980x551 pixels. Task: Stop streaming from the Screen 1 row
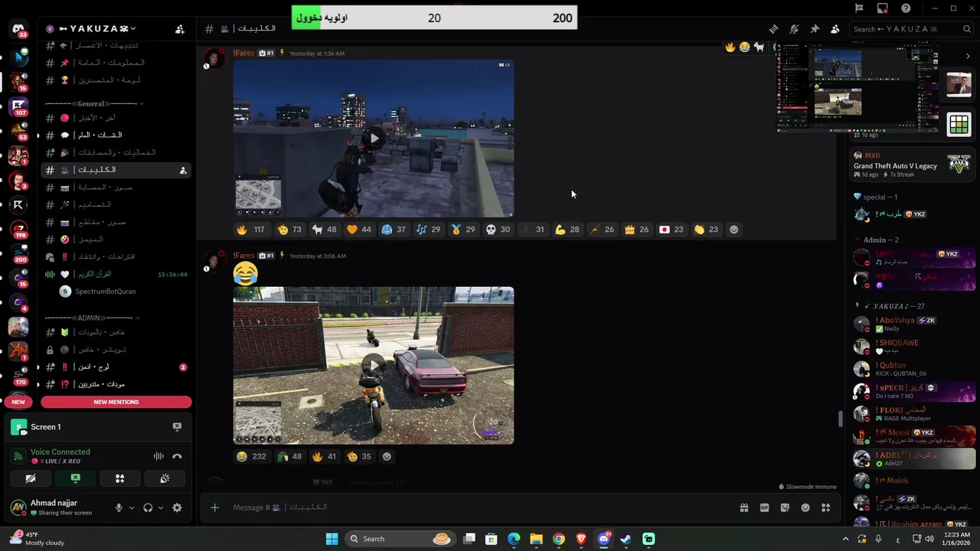(177, 427)
